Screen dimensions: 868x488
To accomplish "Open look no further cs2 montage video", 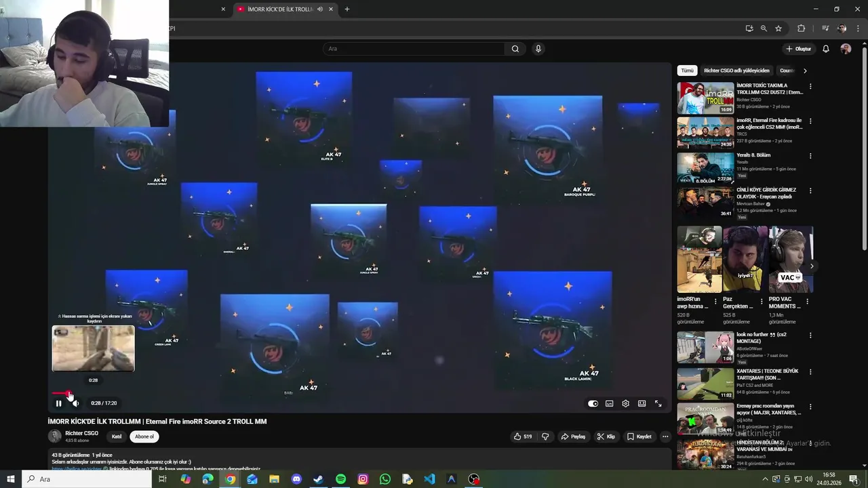I will (x=705, y=347).
